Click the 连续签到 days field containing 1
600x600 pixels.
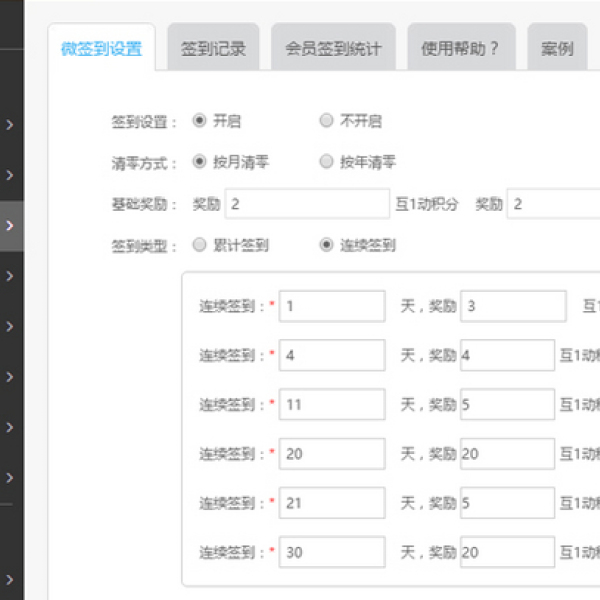(331, 306)
